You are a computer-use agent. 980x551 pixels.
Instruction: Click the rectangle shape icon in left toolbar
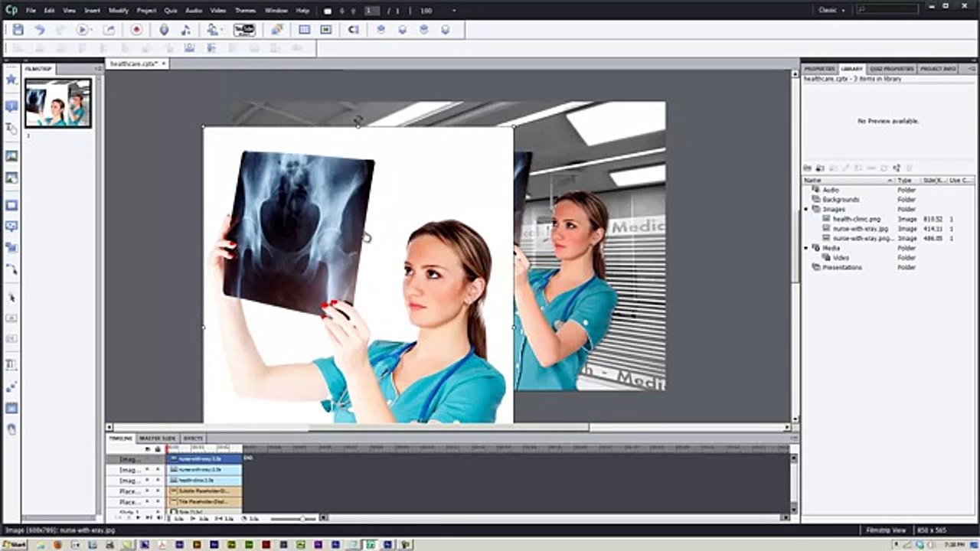coord(11,205)
